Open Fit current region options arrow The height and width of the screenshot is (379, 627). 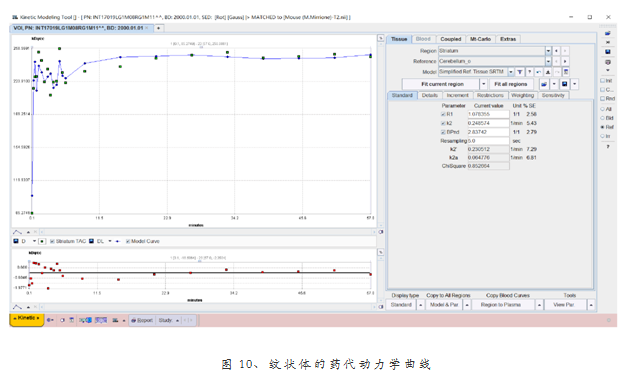[x=483, y=84]
